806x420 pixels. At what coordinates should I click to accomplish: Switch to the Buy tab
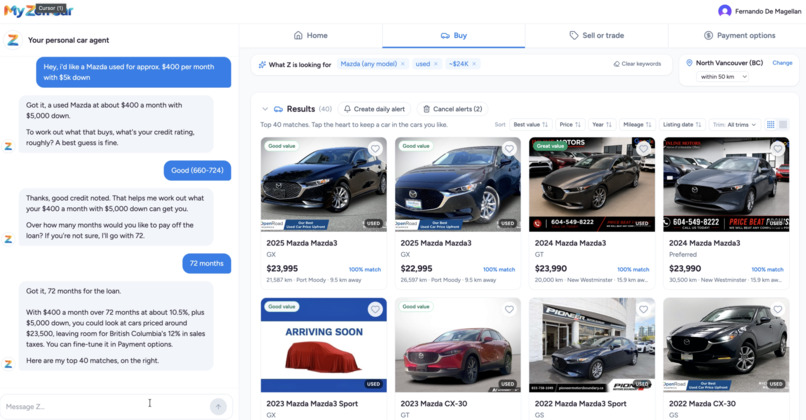[453, 35]
